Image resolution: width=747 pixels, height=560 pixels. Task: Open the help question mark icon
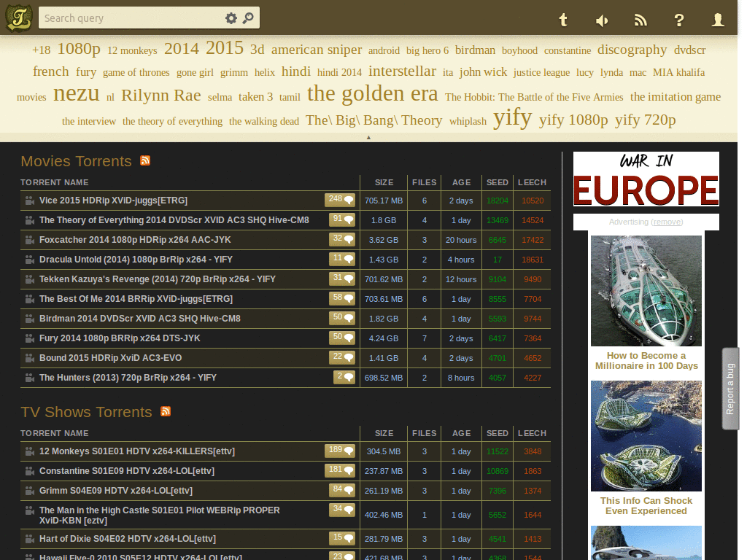coord(679,20)
